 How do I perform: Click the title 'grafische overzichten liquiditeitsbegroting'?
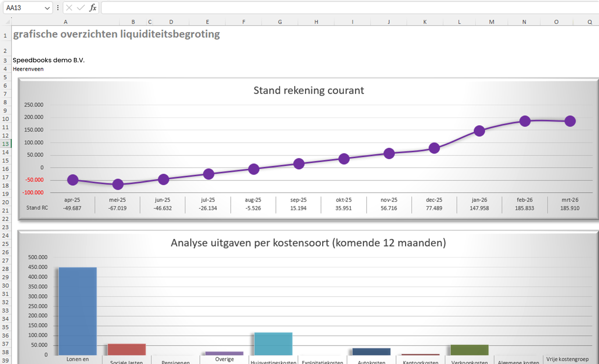click(116, 34)
